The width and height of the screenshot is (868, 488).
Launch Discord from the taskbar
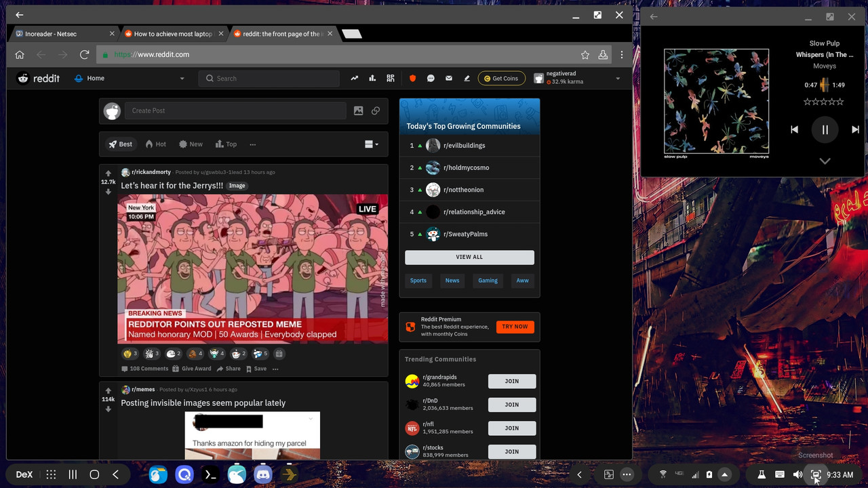coord(263,474)
